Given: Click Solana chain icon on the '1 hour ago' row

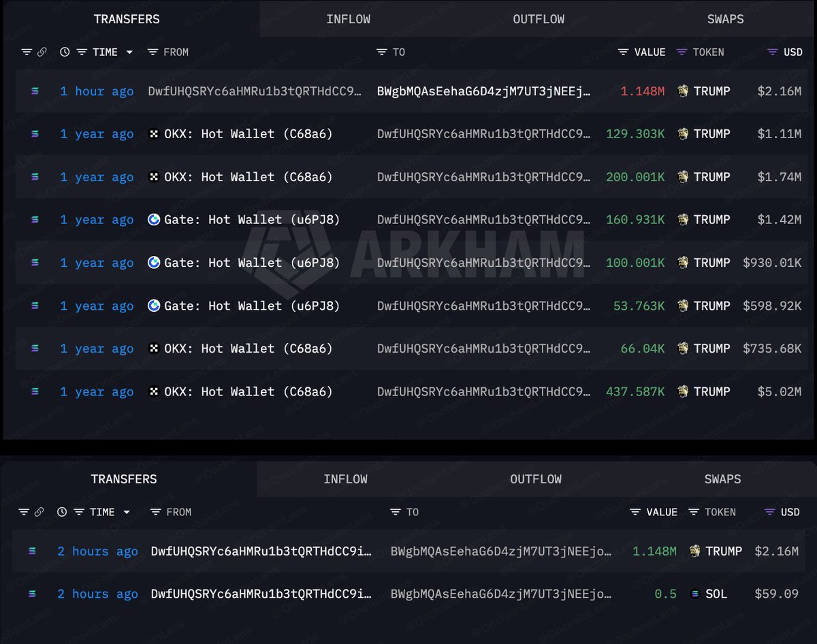Looking at the screenshot, I should coord(35,91).
